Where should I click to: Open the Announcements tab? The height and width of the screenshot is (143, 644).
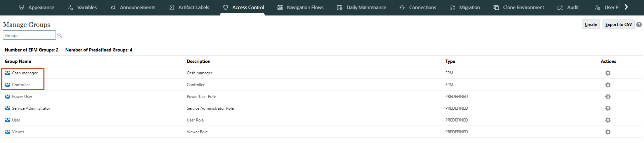[x=133, y=7]
